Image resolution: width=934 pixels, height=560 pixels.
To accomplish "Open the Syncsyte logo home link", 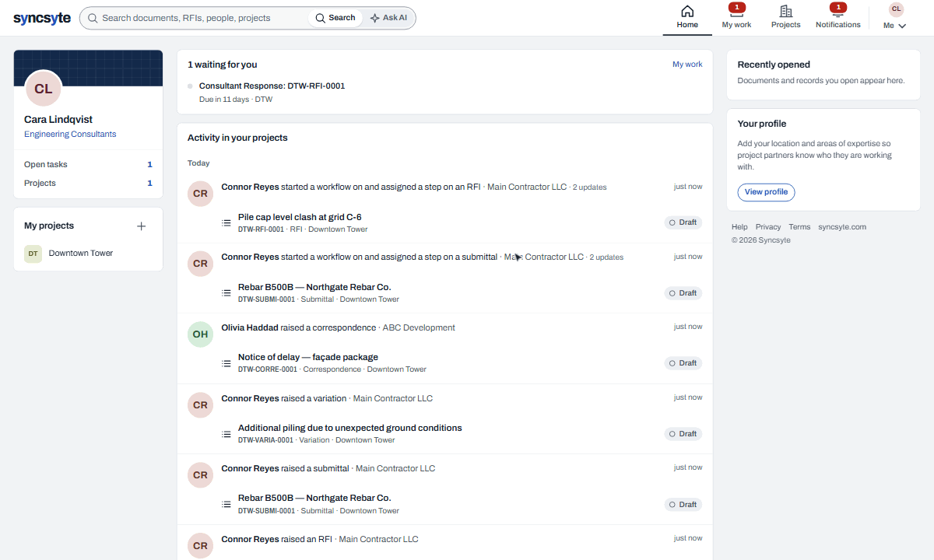I will pos(42,18).
